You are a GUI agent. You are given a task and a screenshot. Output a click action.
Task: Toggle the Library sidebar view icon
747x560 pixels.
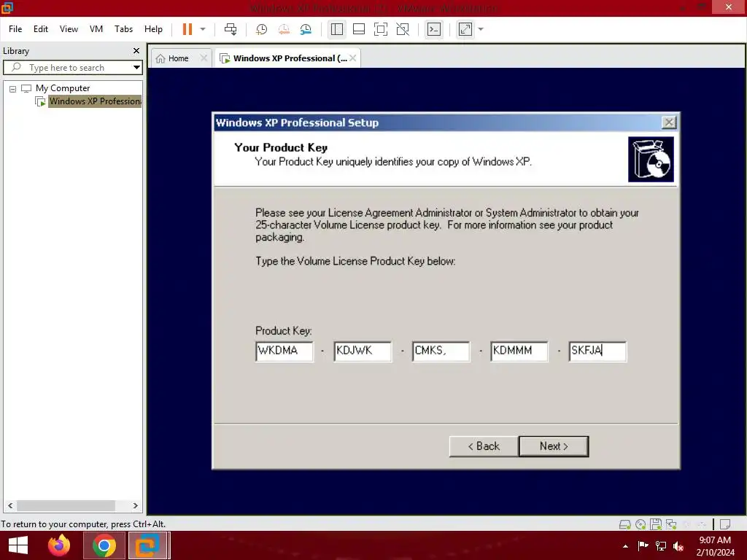click(337, 29)
